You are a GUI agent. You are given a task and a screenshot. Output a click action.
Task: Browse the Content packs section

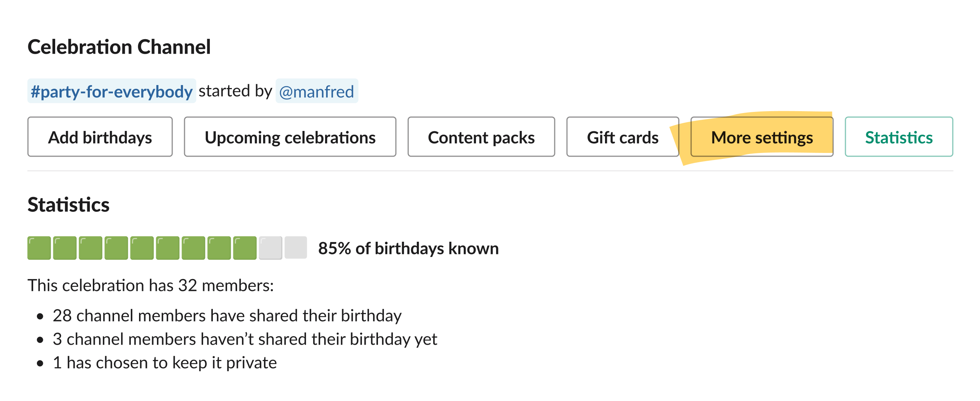[481, 138]
